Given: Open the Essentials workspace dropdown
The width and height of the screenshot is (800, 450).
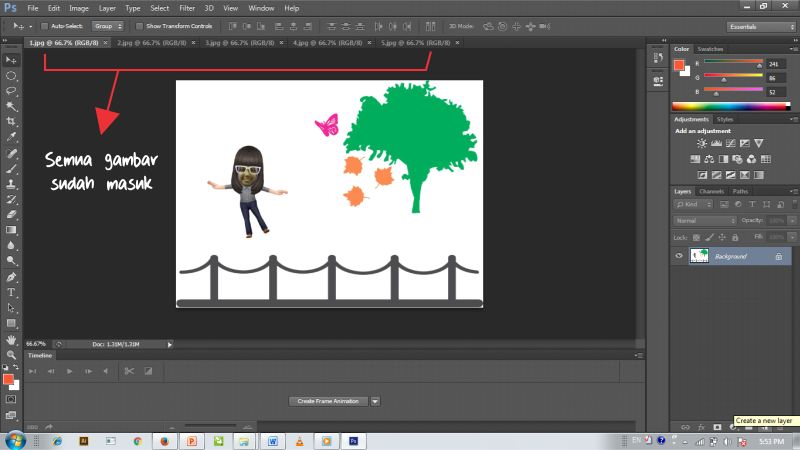Looking at the screenshot, I should pos(761,27).
